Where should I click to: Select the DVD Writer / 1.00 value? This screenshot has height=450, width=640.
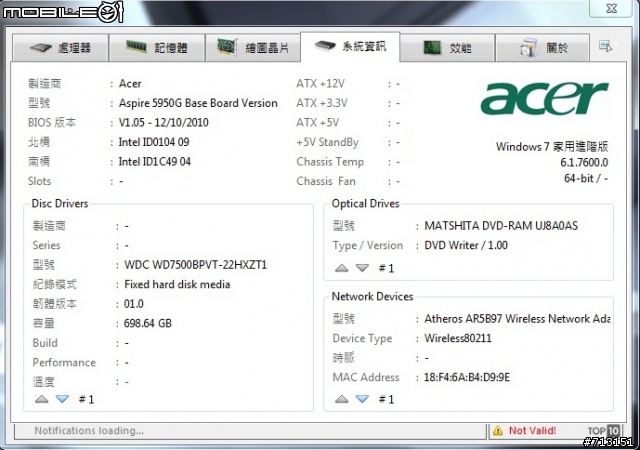[466, 245]
